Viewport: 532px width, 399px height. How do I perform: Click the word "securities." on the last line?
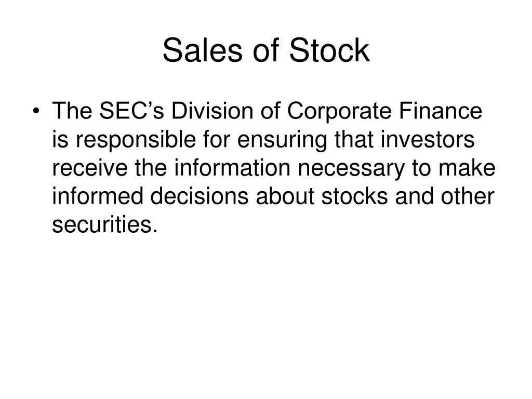tap(105, 224)
